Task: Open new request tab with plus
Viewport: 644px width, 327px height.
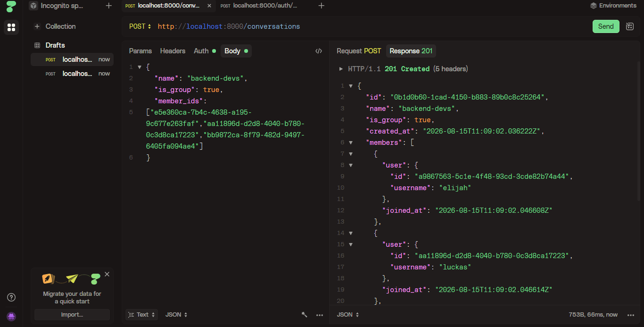Action: click(322, 6)
